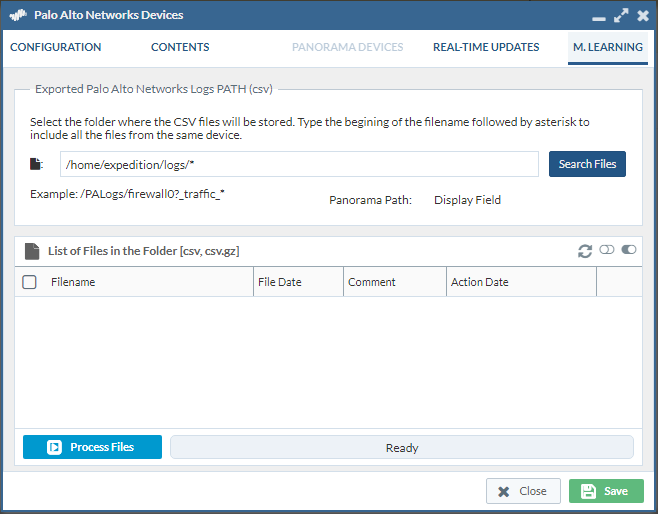Focus the logs path input field
This screenshot has width=658, height=514.
[x=300, y=164]
